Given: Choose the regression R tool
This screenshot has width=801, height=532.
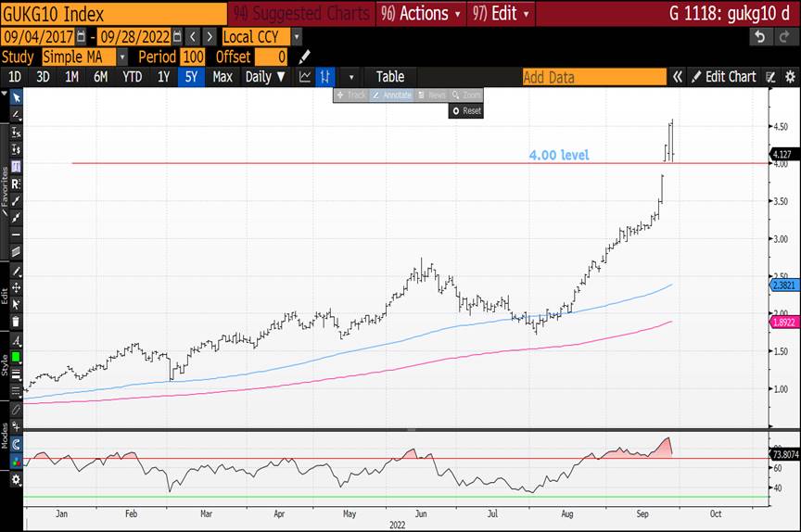Looking at the screenshot, I should pyautogui.click(x=16, y=184).
